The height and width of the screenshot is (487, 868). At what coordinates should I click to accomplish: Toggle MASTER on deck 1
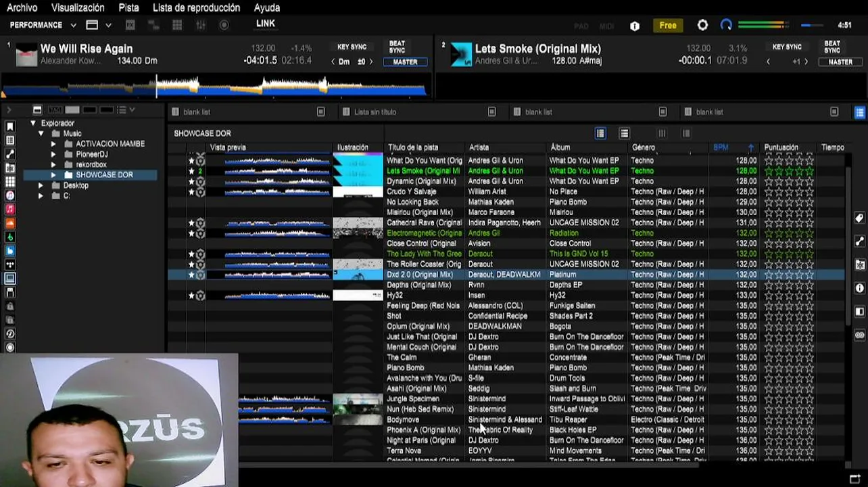(405, 62)
